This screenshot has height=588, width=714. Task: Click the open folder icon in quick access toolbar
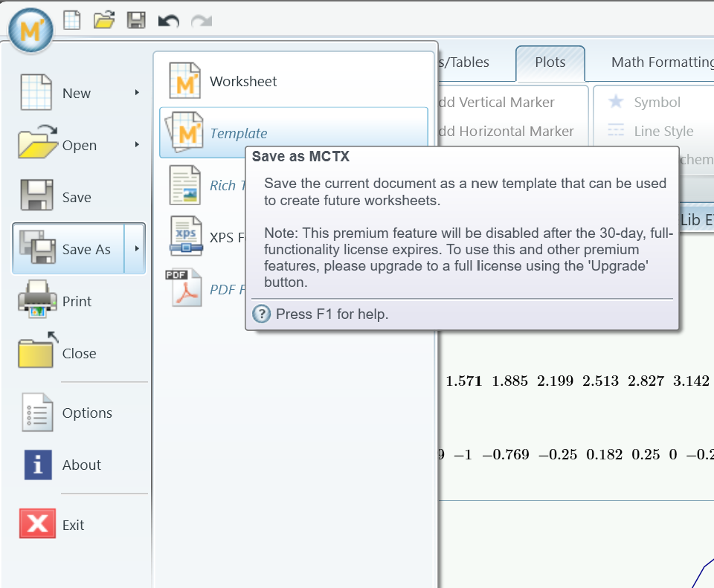[104, 20]
